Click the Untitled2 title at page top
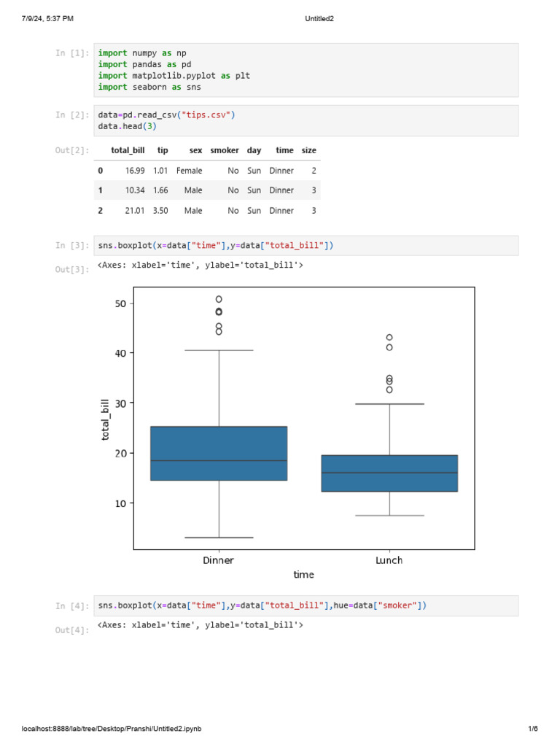The width and height of the screenshot is (560, 747). click(x=319, y=18)
